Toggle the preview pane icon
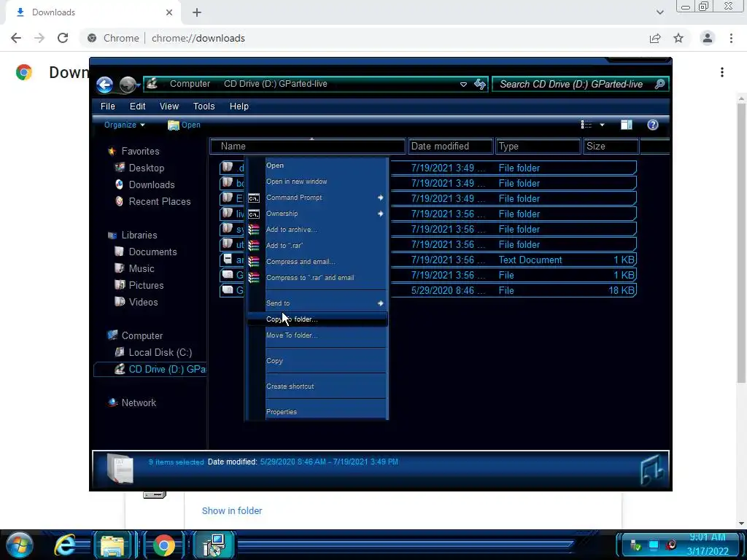747x560 pixels. [x=627, y=125]
